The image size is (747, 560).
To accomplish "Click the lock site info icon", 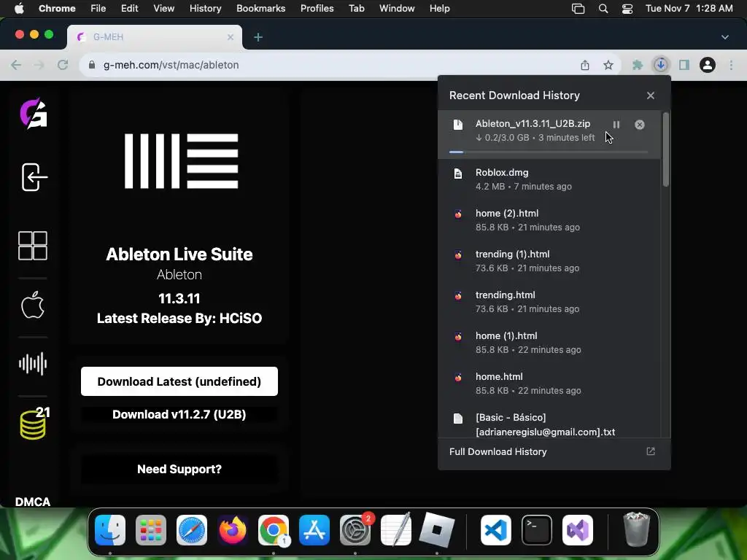I will [92, 65].
